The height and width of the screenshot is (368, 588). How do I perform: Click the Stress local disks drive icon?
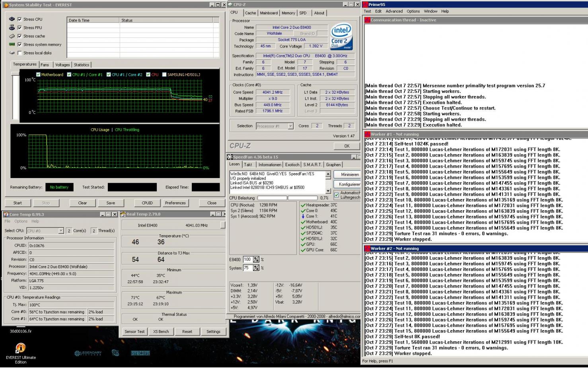click(12, 53)
